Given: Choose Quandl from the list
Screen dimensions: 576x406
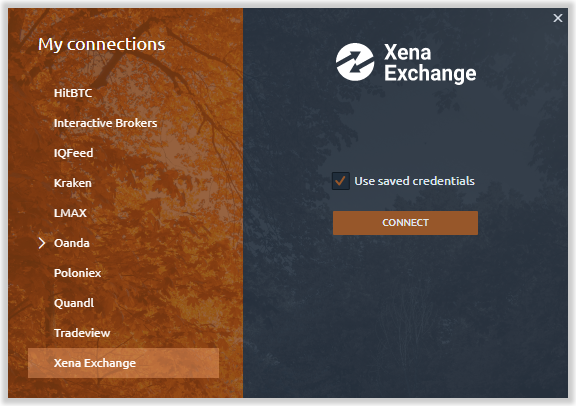Looking at the screenshot, I should pos(74,303).
